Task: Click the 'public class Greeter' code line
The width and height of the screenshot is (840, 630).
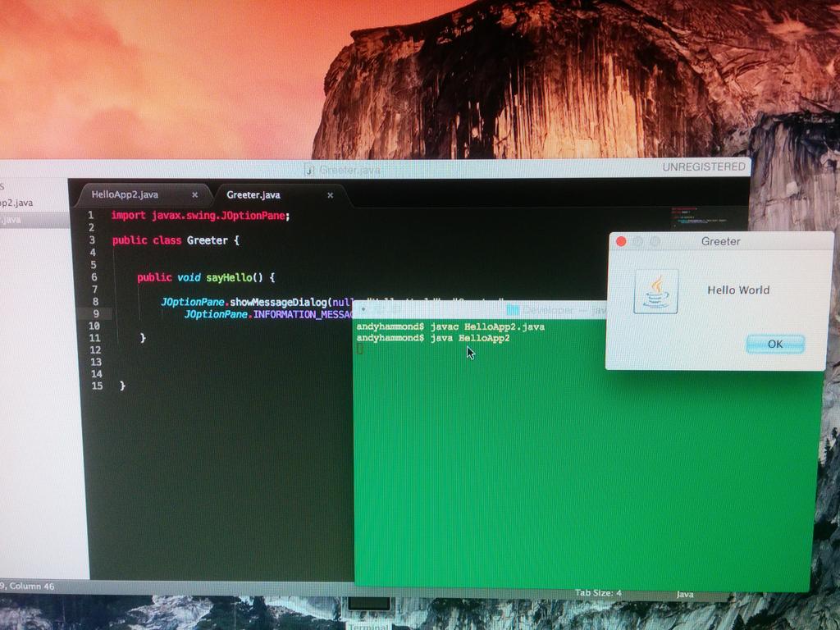Action: (176, 240)
